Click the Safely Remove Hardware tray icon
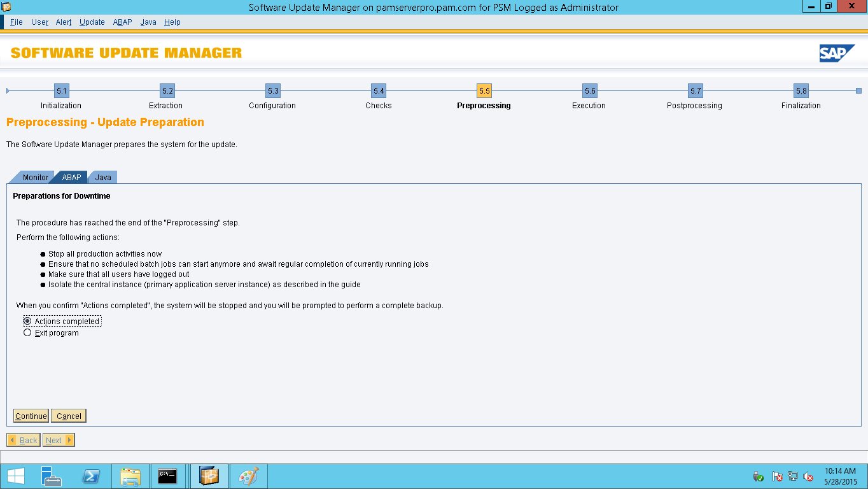 (x=757, y=476)
